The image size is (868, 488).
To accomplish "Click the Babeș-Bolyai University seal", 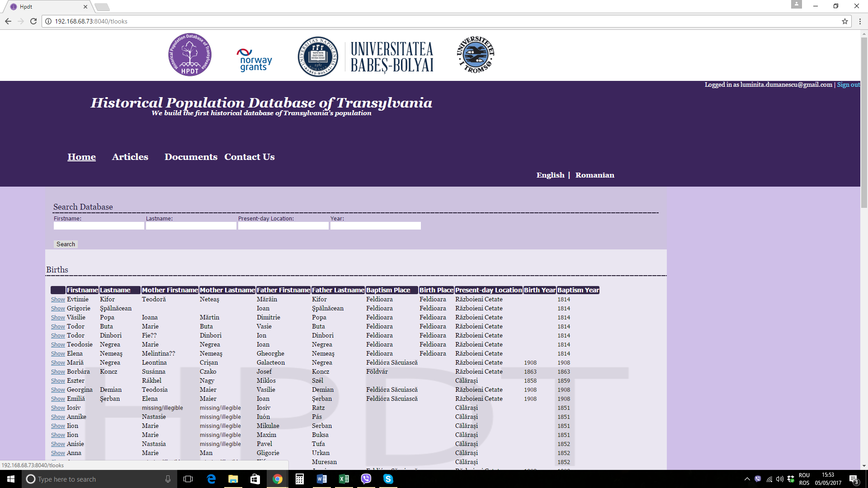I will click(x=318, y=56).
